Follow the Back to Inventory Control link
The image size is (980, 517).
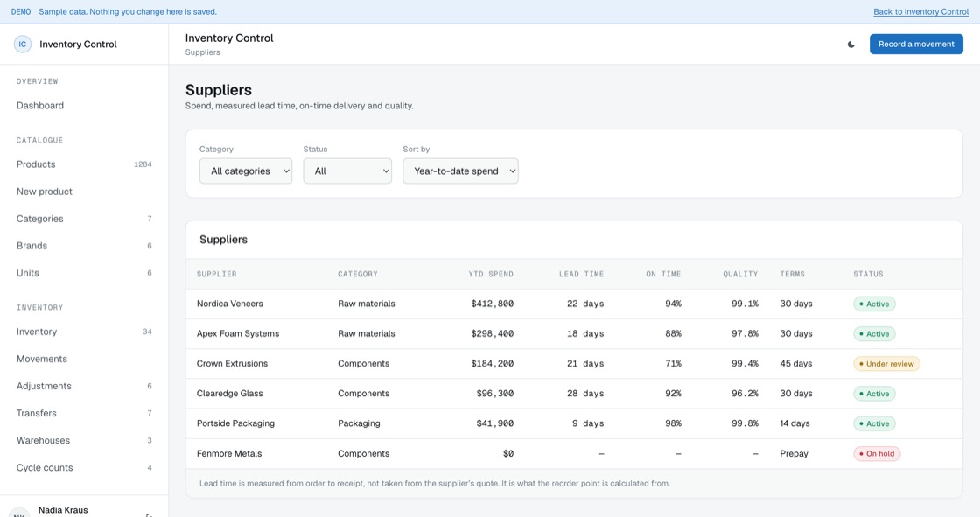coord(920,12)
